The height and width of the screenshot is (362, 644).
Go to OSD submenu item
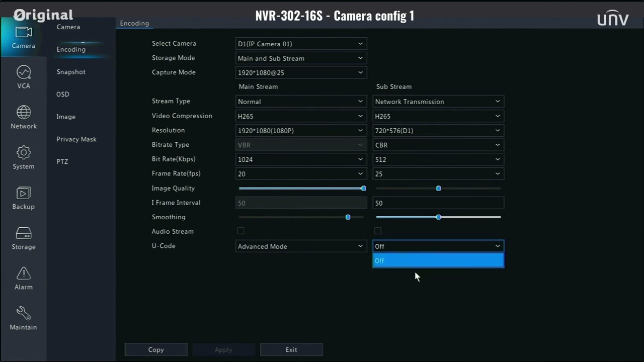(63, 95)
